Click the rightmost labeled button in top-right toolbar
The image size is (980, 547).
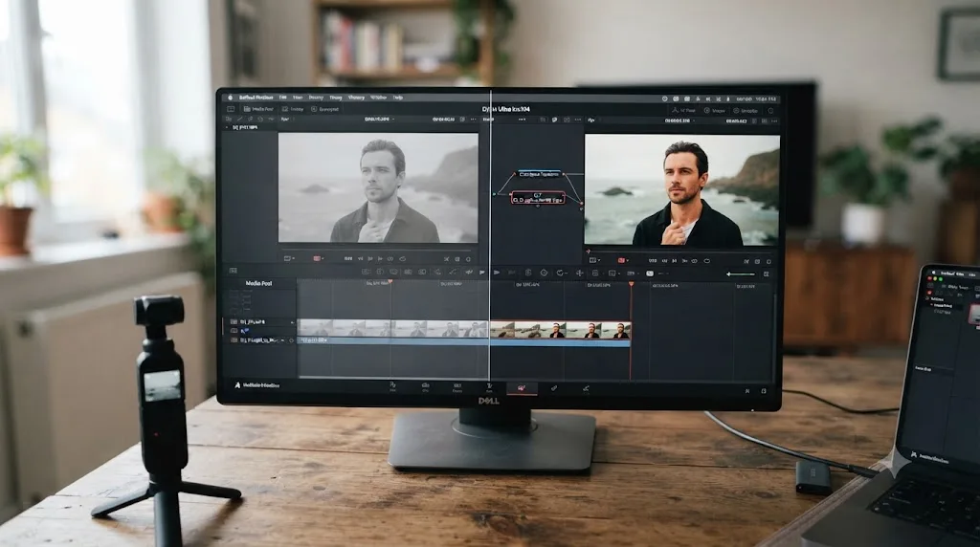click(x=746, y=111)
